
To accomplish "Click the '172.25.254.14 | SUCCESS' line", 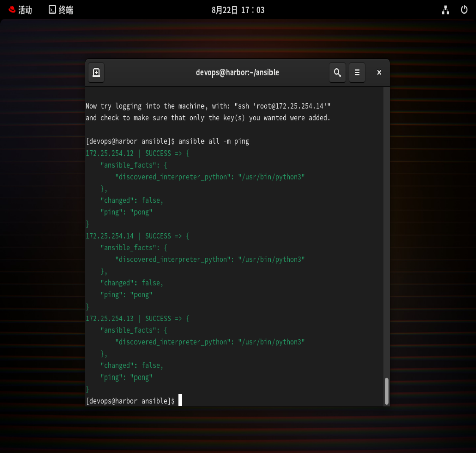I will click(x=138, y=236).
